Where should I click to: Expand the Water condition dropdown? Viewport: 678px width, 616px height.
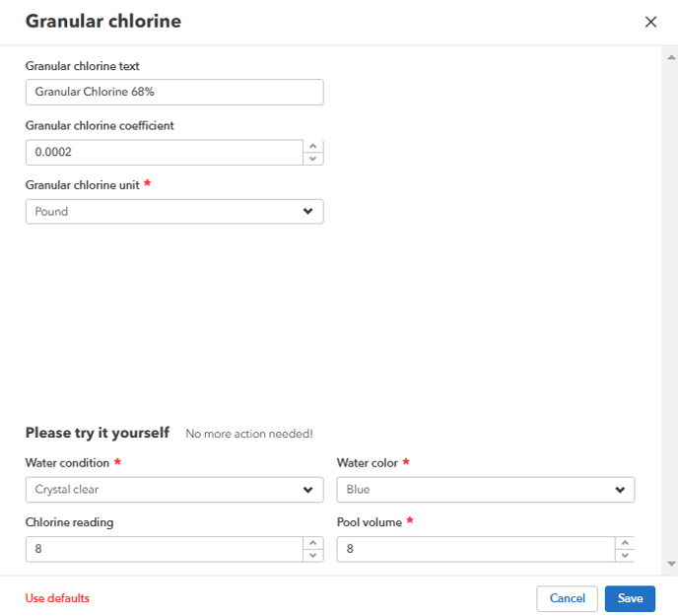(x=173, y=490)
